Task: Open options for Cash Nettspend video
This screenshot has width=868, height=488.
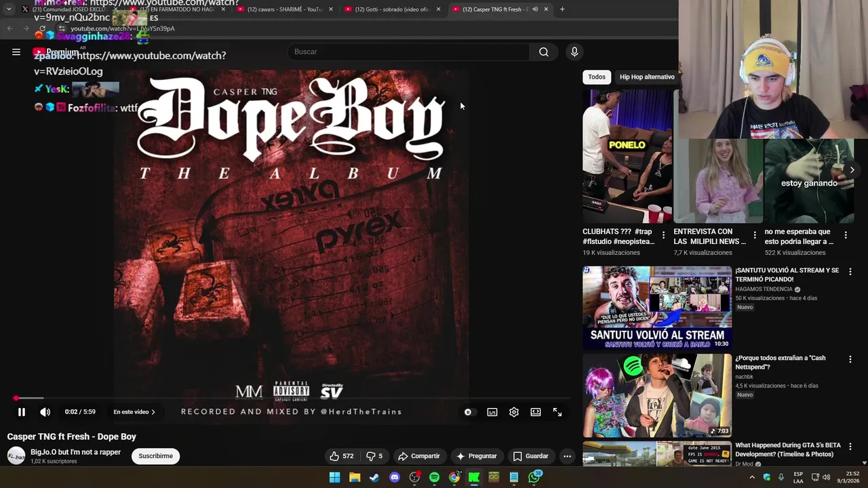Action: coord(850,359)
